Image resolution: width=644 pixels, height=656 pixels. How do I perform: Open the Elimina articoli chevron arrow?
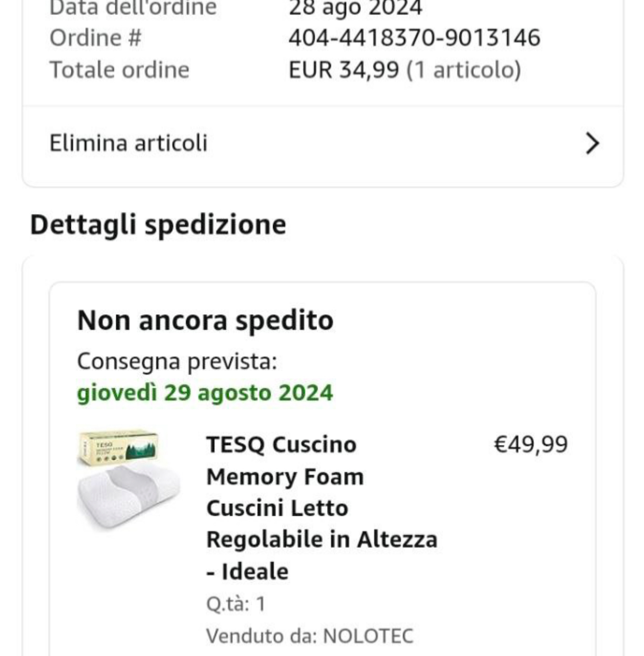pos(592,144)
